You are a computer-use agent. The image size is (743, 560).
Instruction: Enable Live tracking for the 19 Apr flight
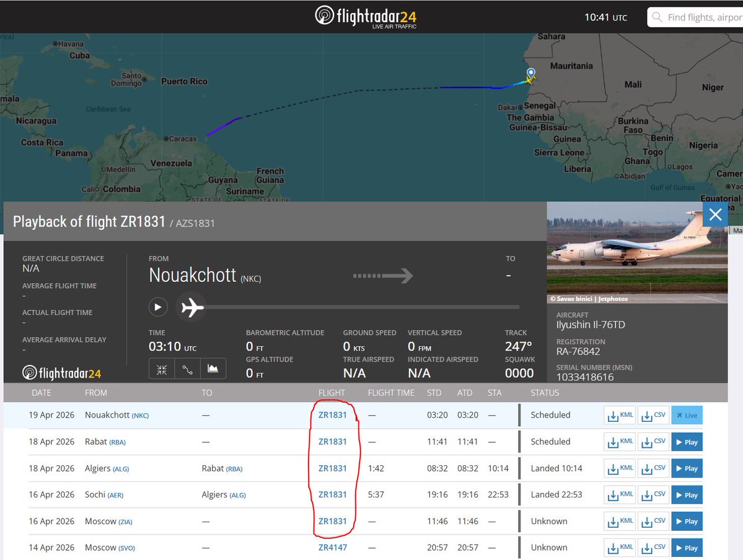687,415
